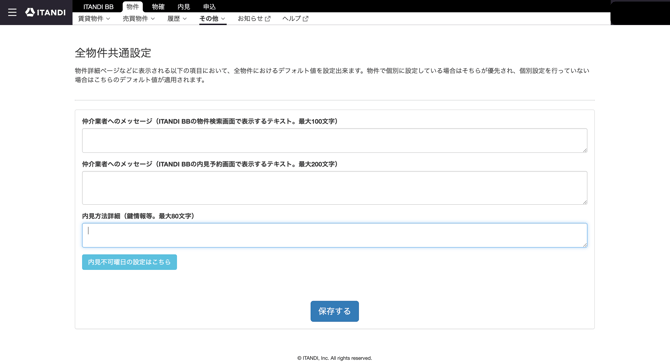
Task: Click the 全物件共通設定 heading
Action: [113, 53]
